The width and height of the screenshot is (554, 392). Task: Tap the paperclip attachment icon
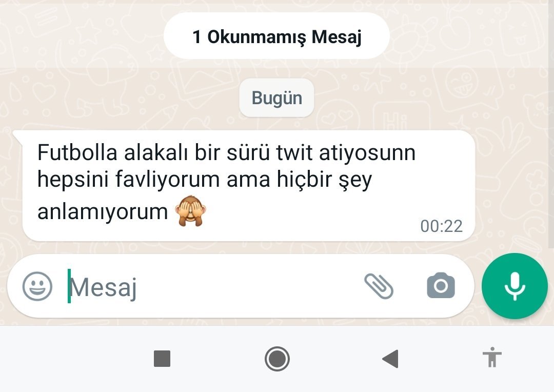[379, 286]
